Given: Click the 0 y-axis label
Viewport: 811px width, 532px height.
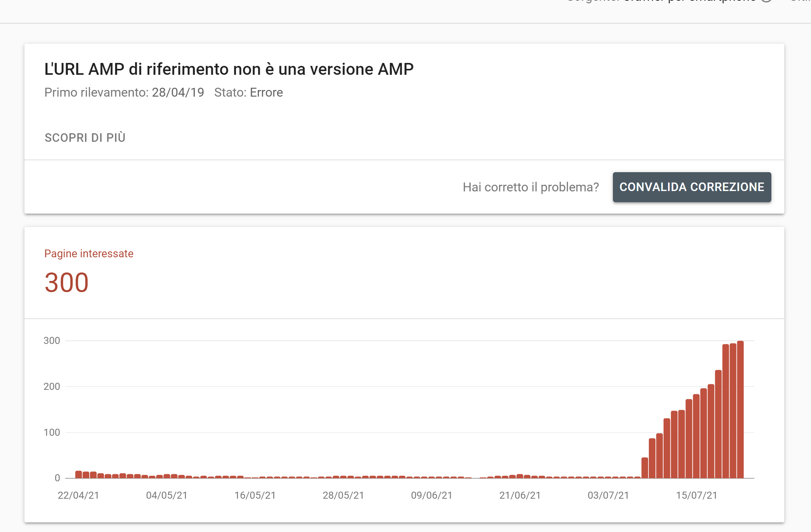Looking at the screenshot, I should coord(57,478).
